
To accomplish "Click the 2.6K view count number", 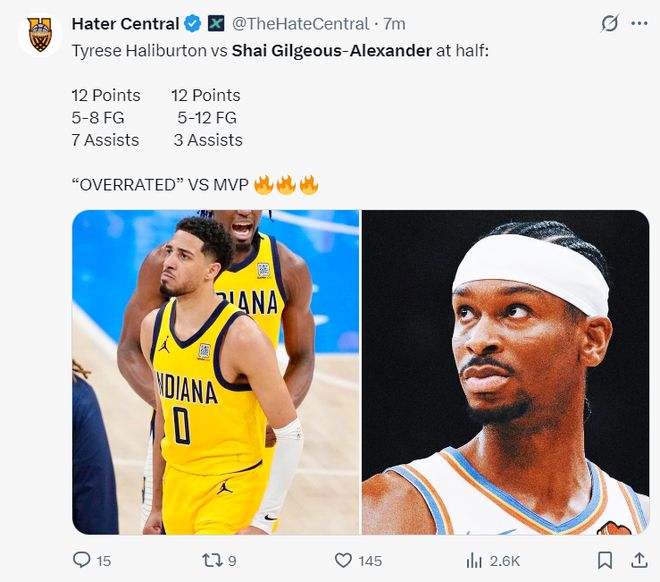I will pos(503,560).
